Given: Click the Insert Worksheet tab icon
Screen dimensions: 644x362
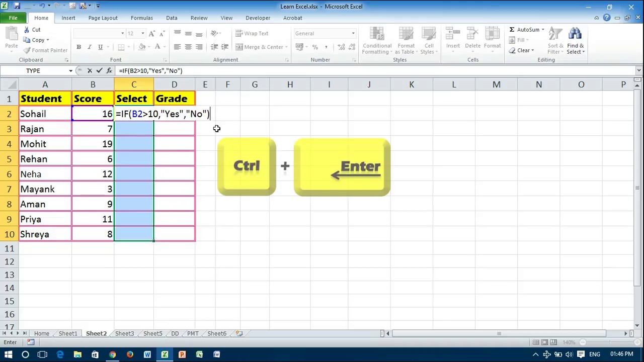Looking at the screenshot, I should 239,333.
